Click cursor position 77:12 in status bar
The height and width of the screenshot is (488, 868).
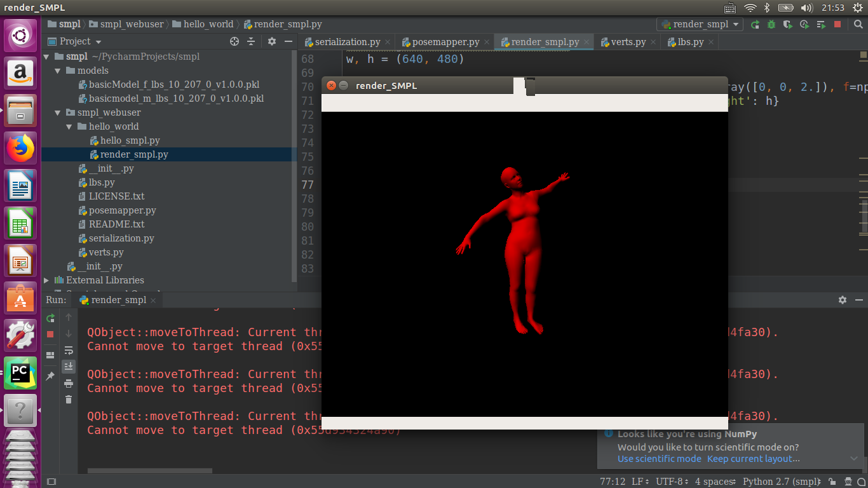(x=613, y=482)
